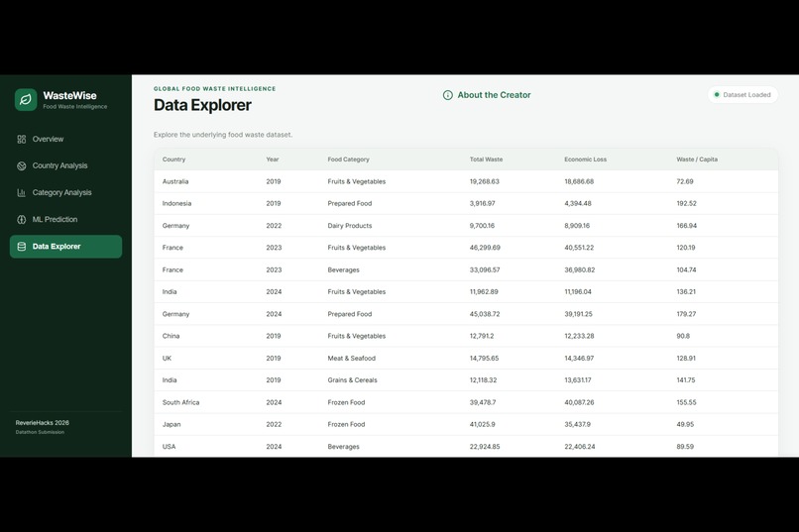Select the Australia country cell
The width and height of the screenshot is (799, 532).
click(x=175, y=181)
